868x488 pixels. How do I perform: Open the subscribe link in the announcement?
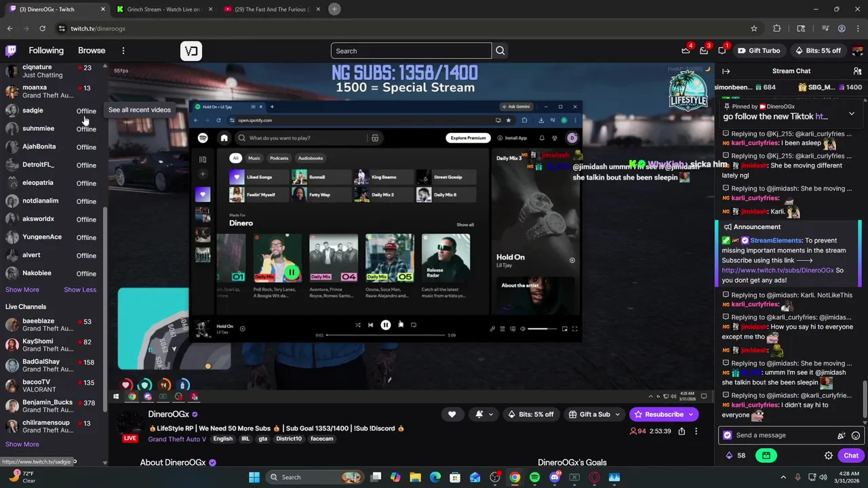tap(778, 270)
